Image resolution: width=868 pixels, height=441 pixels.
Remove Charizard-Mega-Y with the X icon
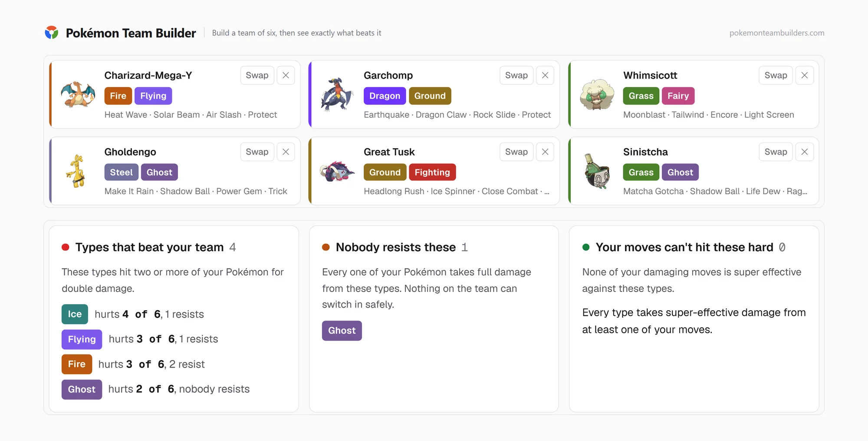(x=286, y=75)
